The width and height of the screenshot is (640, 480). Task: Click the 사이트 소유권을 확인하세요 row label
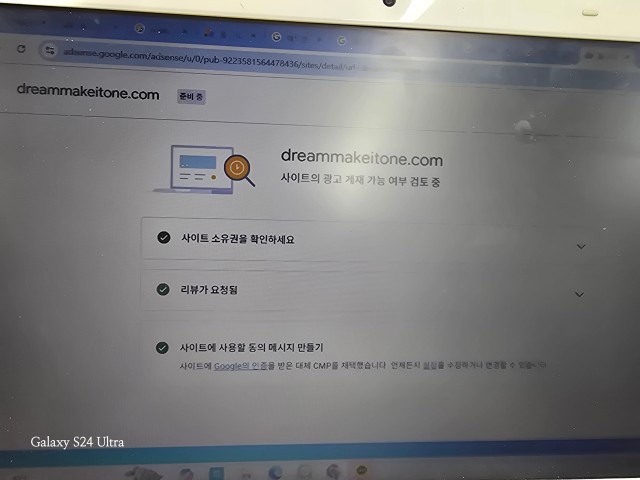(x=238, y=239)
